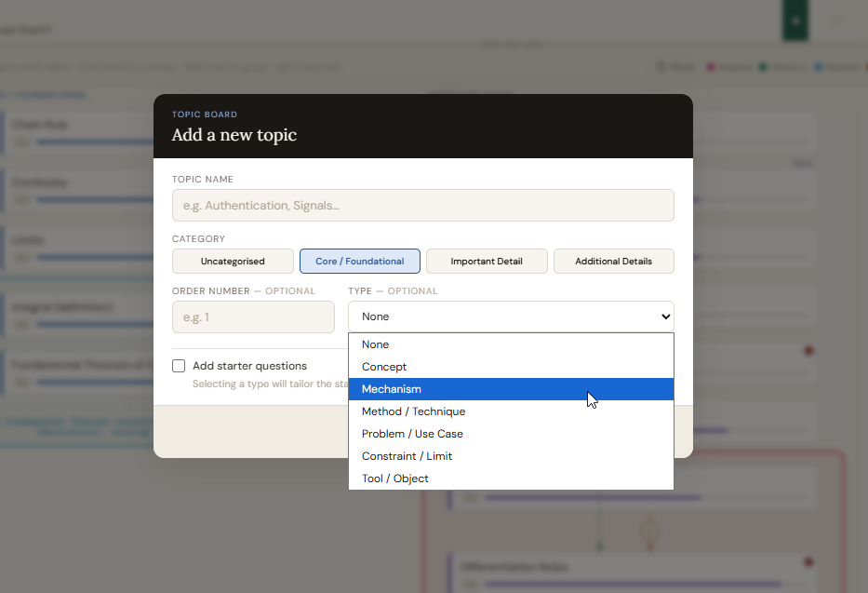This screenshot has width=868, height=593.
Task: Click the Differentiation Rules progress bar
Action: pos(633,585)
